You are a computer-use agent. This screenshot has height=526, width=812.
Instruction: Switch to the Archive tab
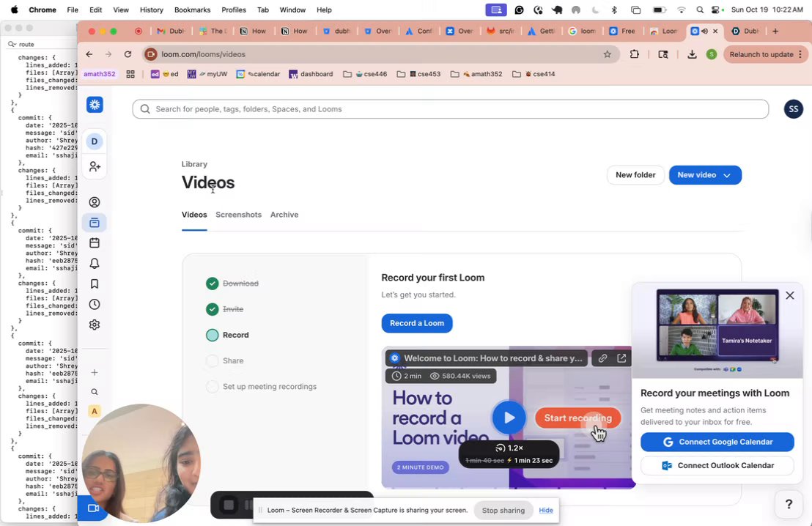284,215
